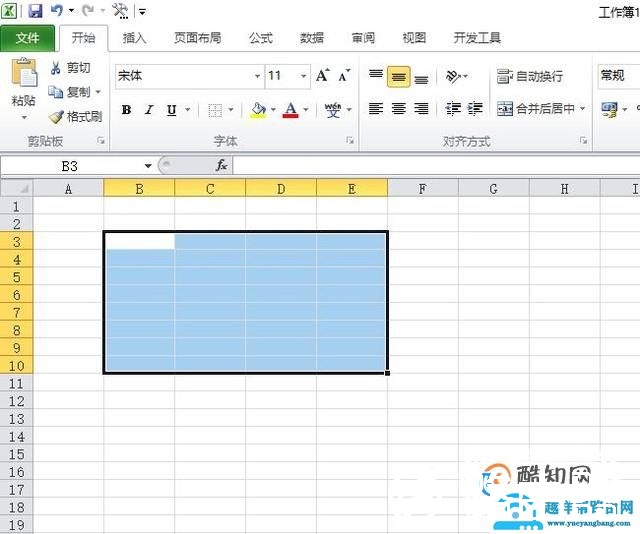
Task: Click the insert function fx icon
Action: click(222, 165)
